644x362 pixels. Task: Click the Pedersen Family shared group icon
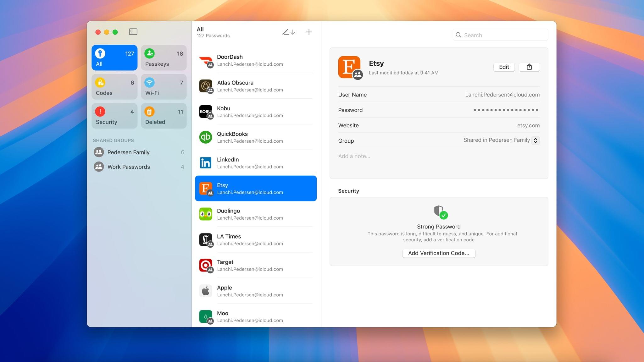click(99, 152)
